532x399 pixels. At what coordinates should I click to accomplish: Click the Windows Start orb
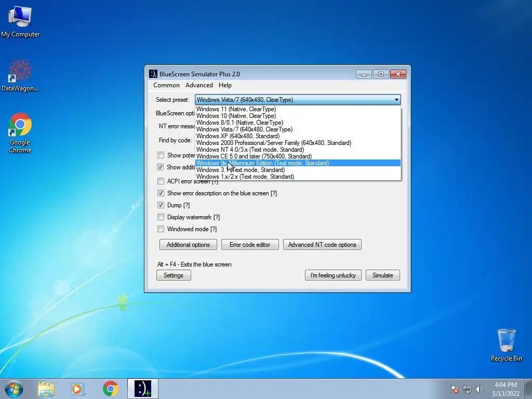[14, 389]
